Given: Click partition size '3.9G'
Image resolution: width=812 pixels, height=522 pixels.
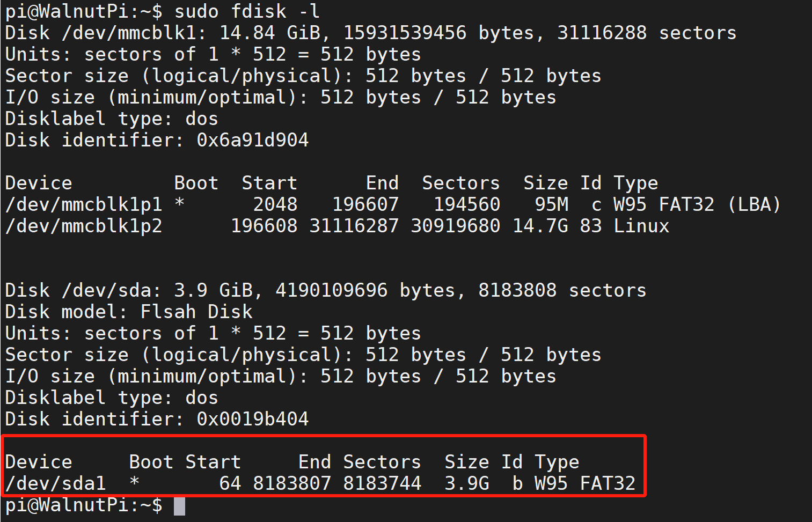Looking at the screenshot, I should point(467,483).
